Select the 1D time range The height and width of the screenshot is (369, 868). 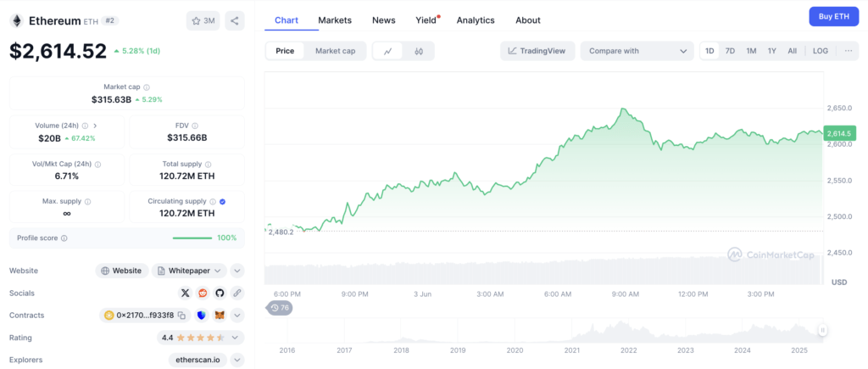point(709,51)
